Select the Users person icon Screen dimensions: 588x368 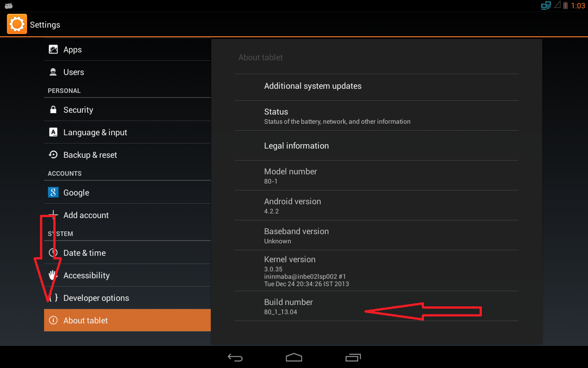pos(53,72)
